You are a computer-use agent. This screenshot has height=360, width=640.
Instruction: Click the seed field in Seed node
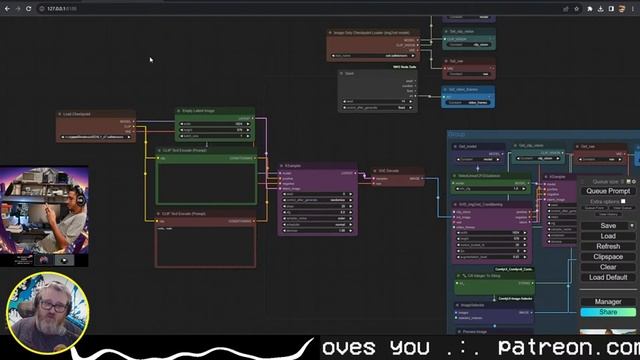tap(378, 102)
